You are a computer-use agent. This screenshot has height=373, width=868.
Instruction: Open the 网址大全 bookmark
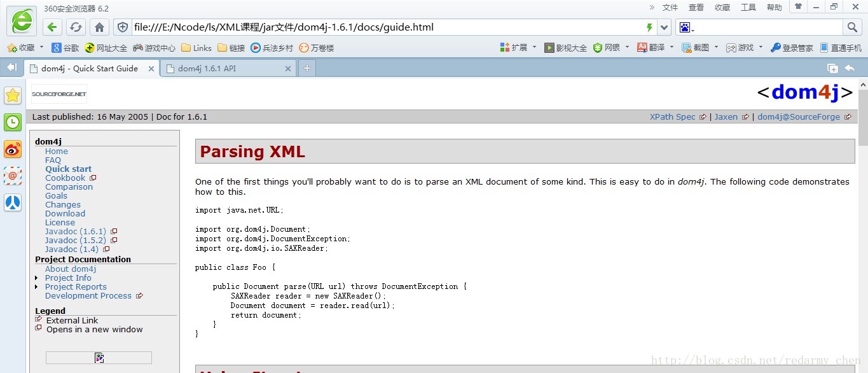(106, 48)
